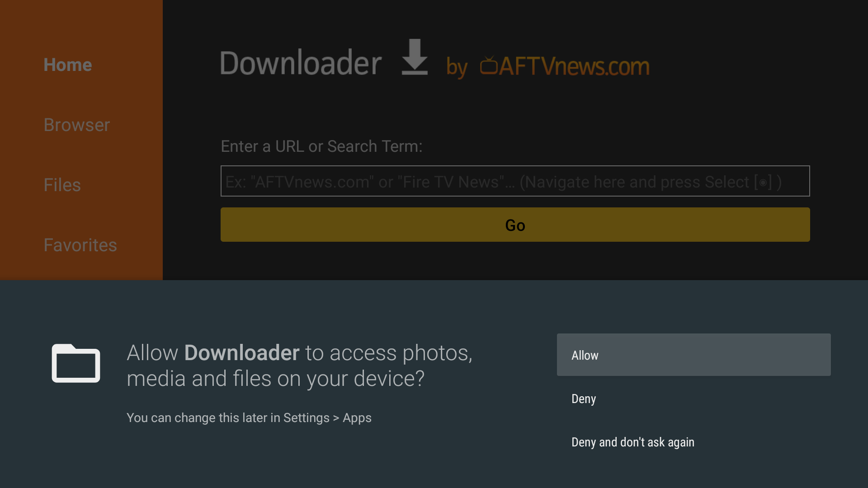Click the AFTVnews.com branding text

click(x=574, y=66)
